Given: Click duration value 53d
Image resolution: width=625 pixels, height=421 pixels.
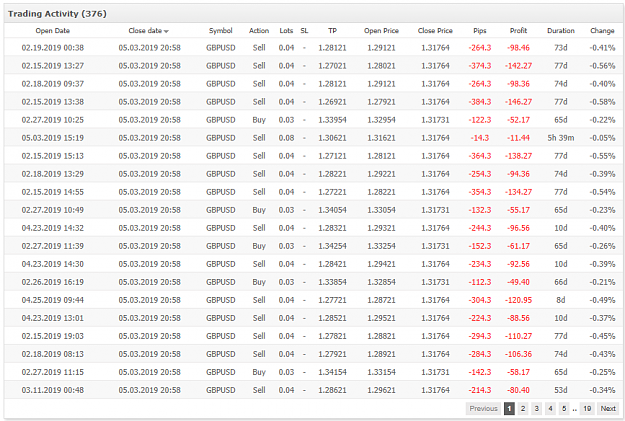Looking at the screenshot, I should pos(560,390).
